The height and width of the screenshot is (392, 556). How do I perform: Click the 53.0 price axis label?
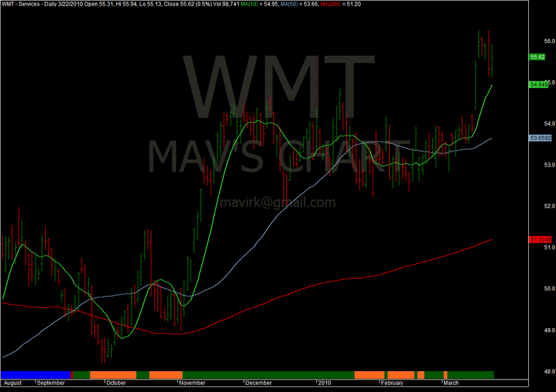(549, 165)
